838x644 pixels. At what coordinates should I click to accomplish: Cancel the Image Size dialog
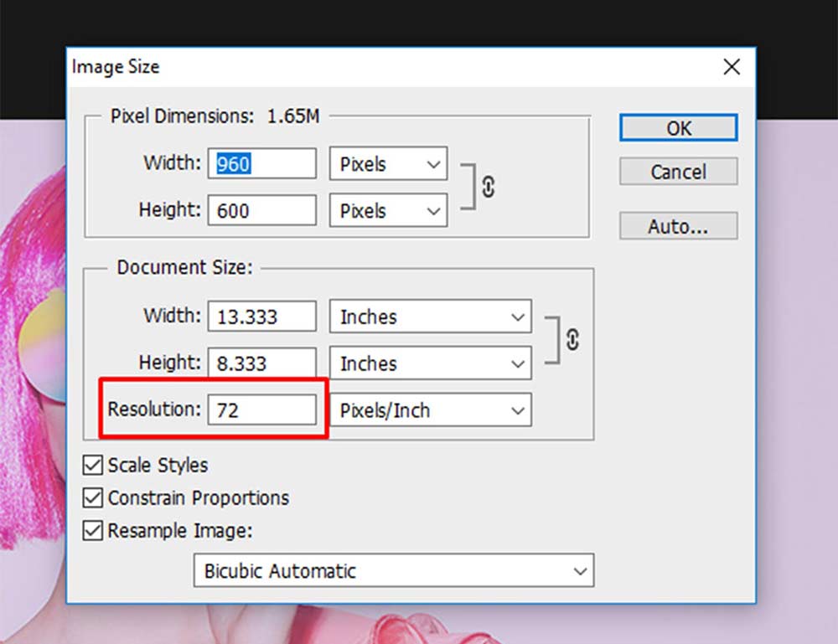(x=677, y=172)
